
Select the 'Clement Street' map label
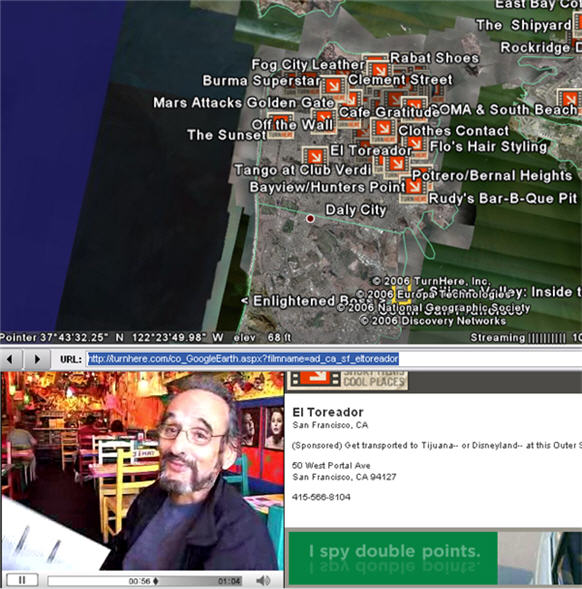[x=401, y=80]
